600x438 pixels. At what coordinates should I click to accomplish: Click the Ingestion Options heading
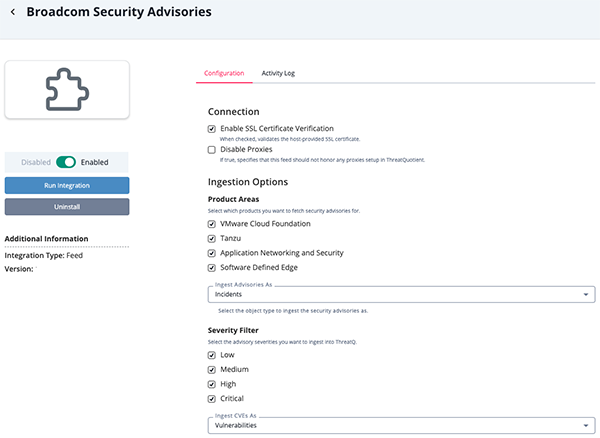pos(248,182)
